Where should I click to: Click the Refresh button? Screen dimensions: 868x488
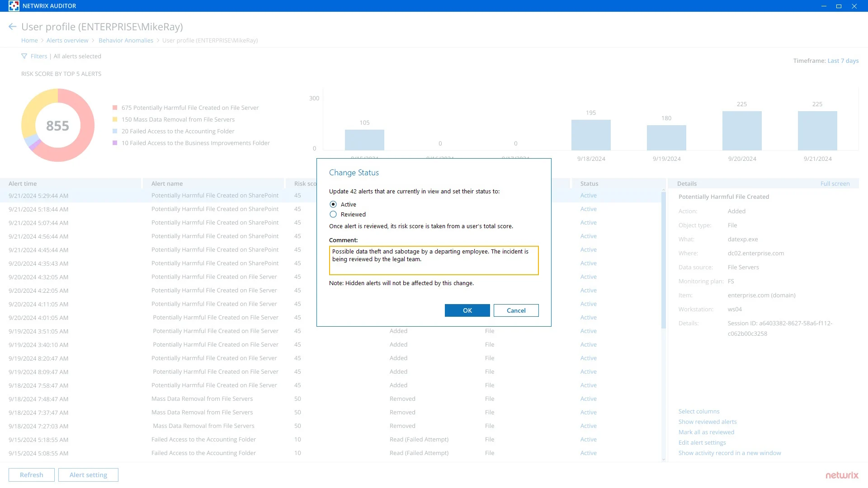click(32, 475)
